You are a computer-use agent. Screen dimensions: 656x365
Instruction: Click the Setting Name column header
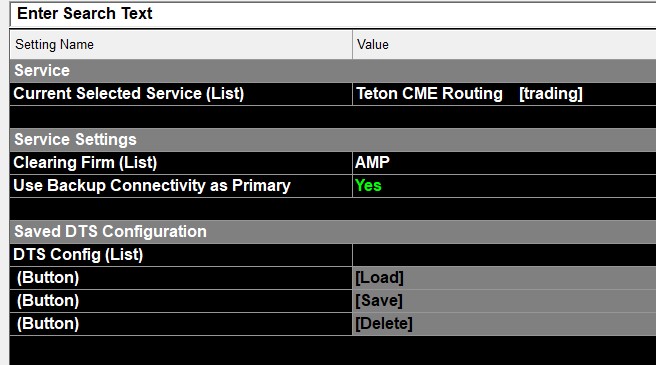pyautogui.click(x=181, y=44)
